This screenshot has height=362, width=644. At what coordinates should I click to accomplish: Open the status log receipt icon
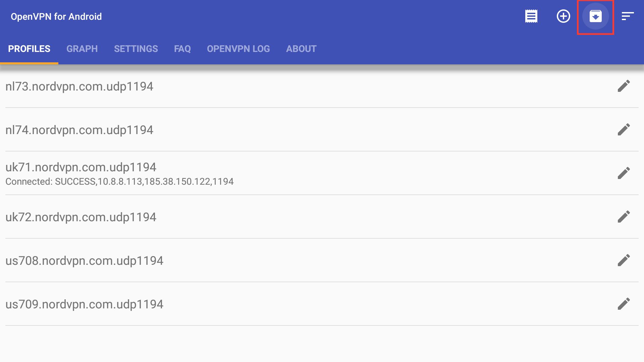531,16
